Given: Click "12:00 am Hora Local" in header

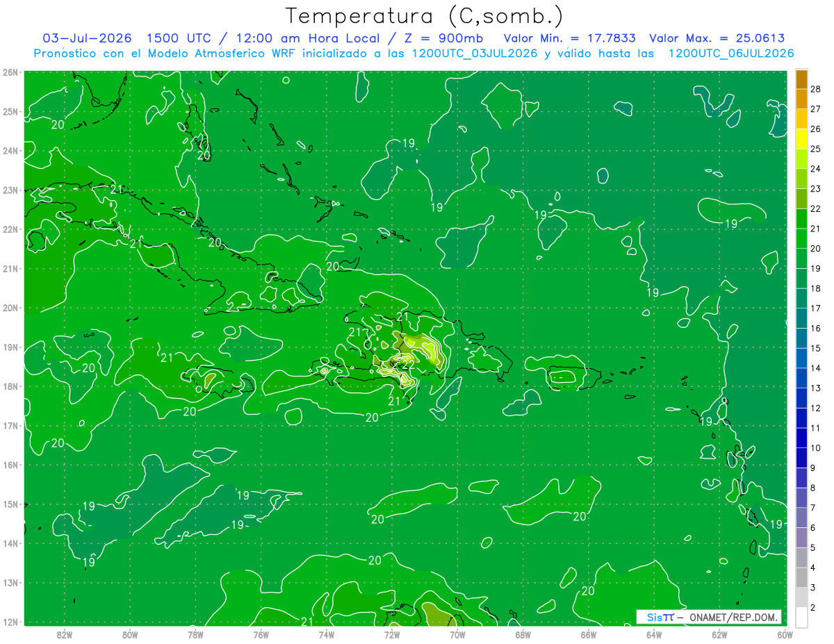Looking at the screenshot, I should click(x=309, y=39).
